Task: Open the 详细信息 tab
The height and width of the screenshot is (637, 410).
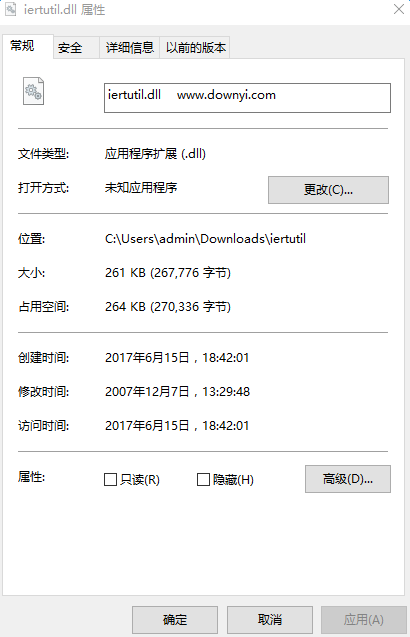Action: [130, 48]
